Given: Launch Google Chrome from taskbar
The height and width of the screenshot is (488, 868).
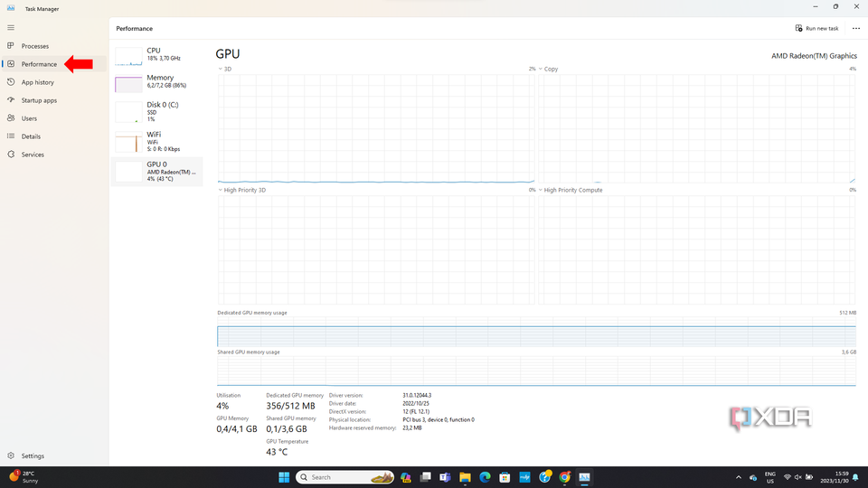Looking at the screenshot, I should point(564,477).
